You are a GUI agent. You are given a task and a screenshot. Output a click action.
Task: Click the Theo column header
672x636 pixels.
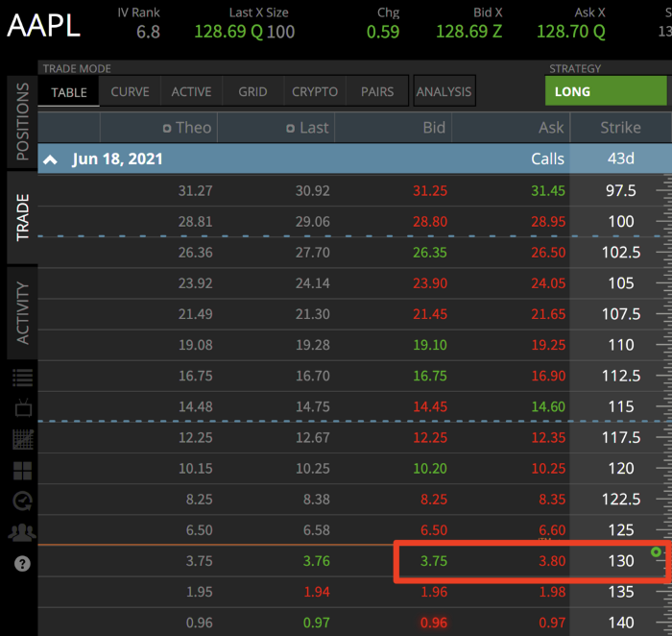[193, 128]
